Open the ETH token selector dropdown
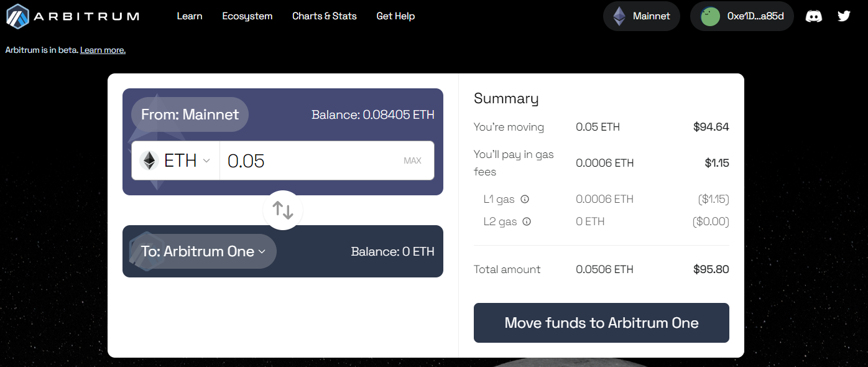The height and width of the screenshot is (367, 868). click(x=175, y=160)
